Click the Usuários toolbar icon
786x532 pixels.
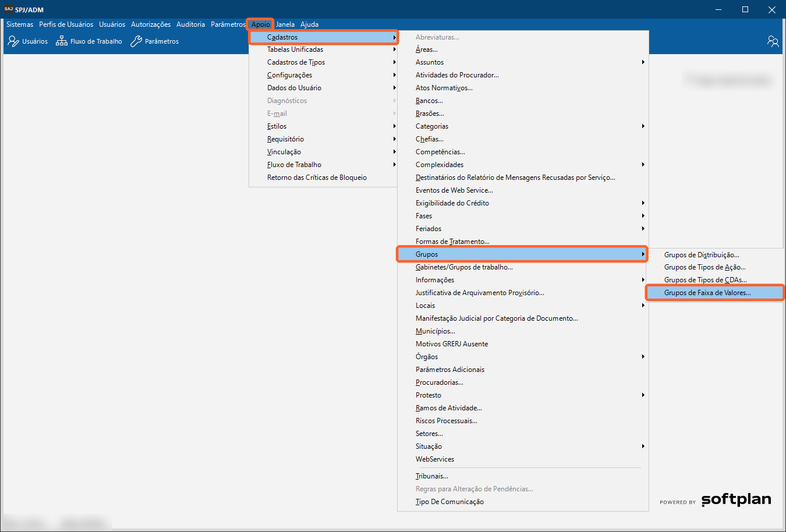click(x=13, y=41)
